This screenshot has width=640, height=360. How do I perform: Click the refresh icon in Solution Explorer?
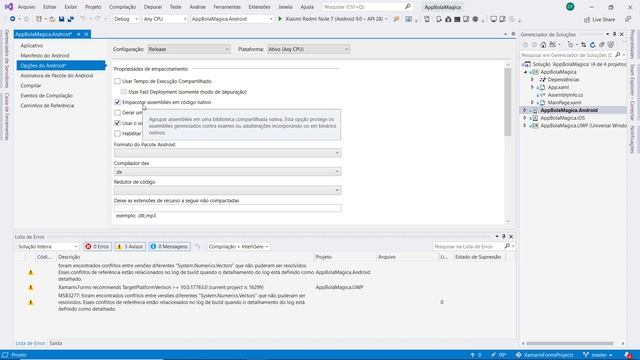tap(593, 45)
